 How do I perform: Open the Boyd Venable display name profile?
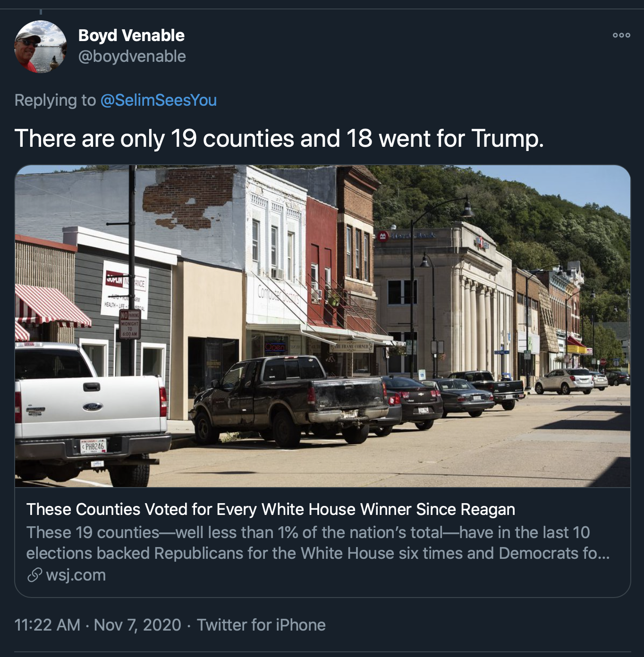click(131, 35)
